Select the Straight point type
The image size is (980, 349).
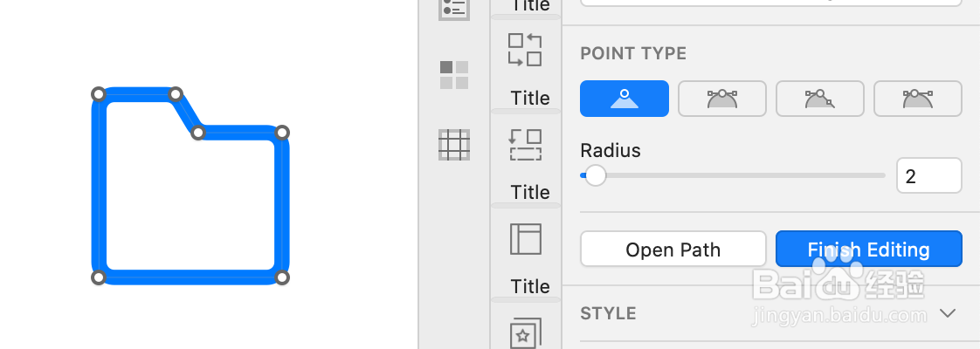tap(625, 99)
